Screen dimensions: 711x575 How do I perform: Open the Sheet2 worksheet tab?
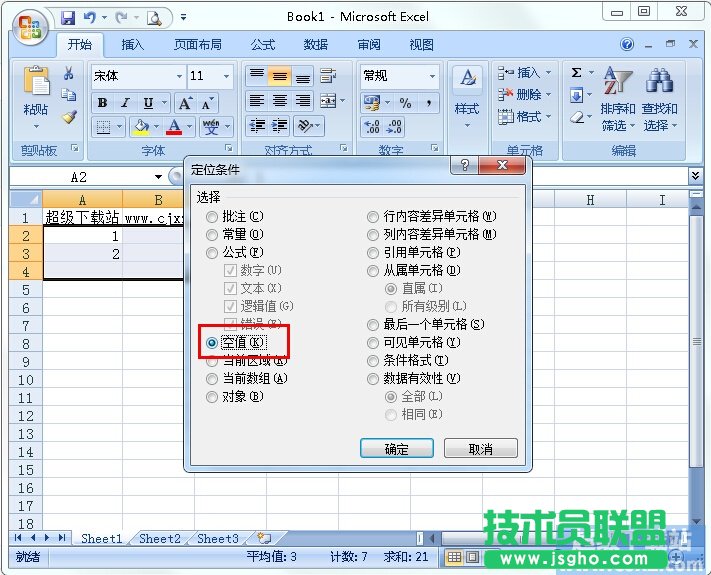[160, 538]
